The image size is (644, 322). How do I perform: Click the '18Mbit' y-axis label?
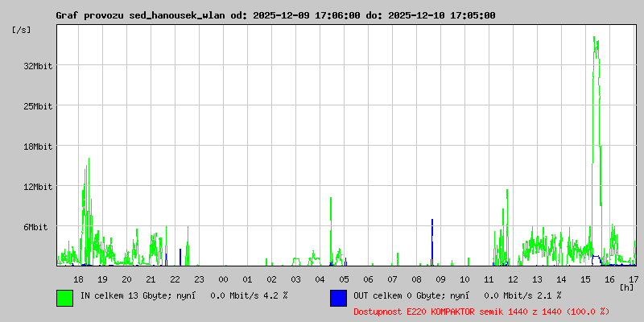point(38,147)
